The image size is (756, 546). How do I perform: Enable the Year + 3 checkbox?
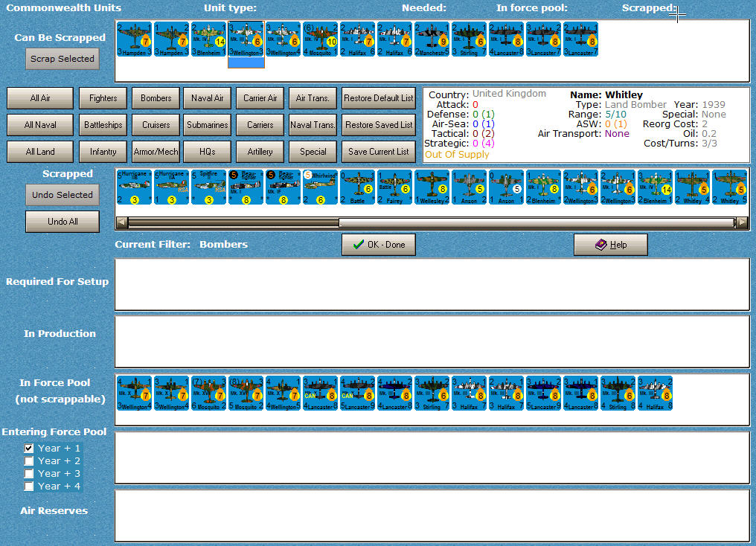pos(29,474)
